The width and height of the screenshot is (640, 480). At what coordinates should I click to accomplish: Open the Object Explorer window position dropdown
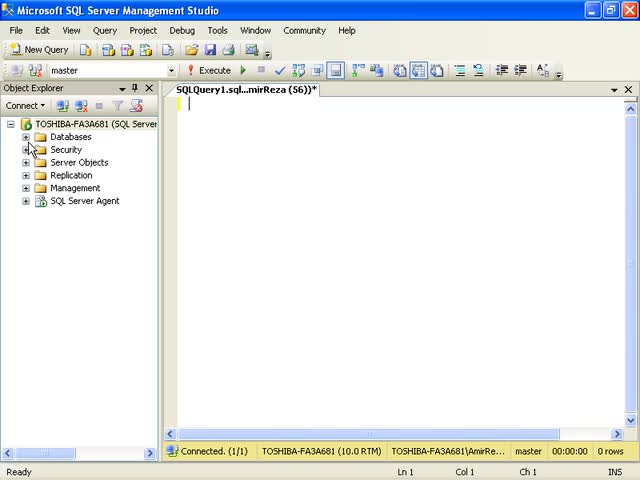point(122,89)
